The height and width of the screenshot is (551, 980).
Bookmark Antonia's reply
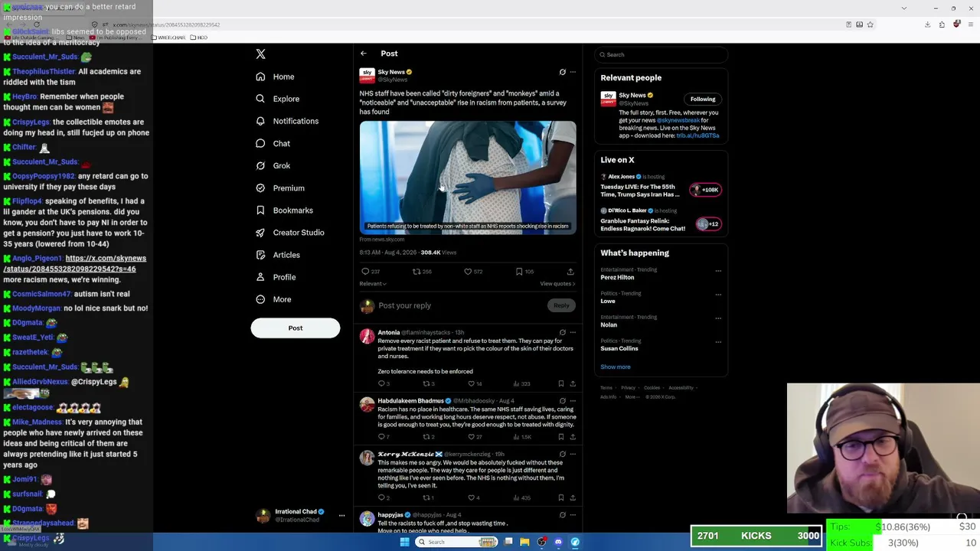[561, 383]
